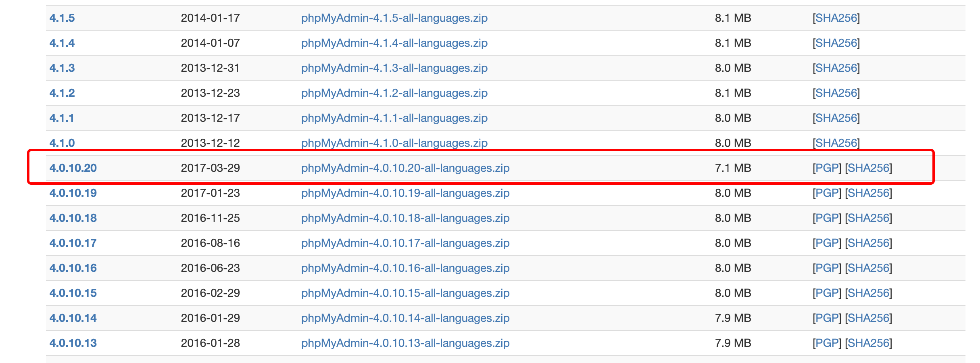Open the 4.0.10.14 version link

(x=73, y=318)
